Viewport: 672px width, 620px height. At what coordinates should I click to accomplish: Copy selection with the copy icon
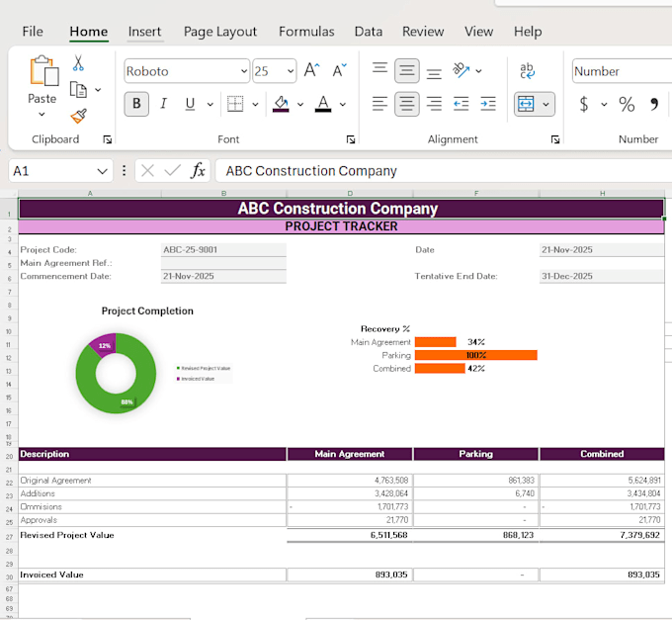coord(78,90)
